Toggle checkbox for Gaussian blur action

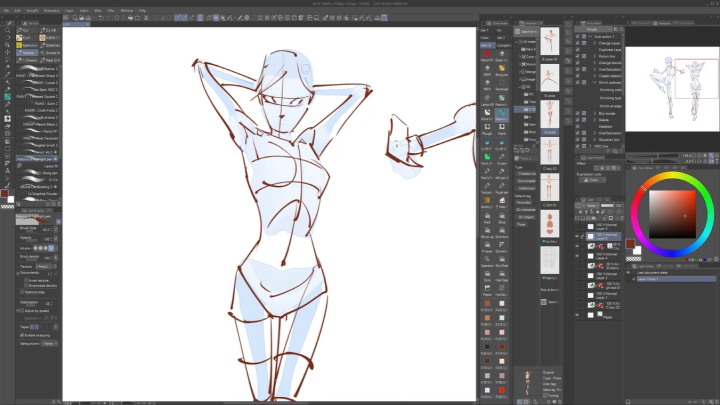tap(578, 140)
